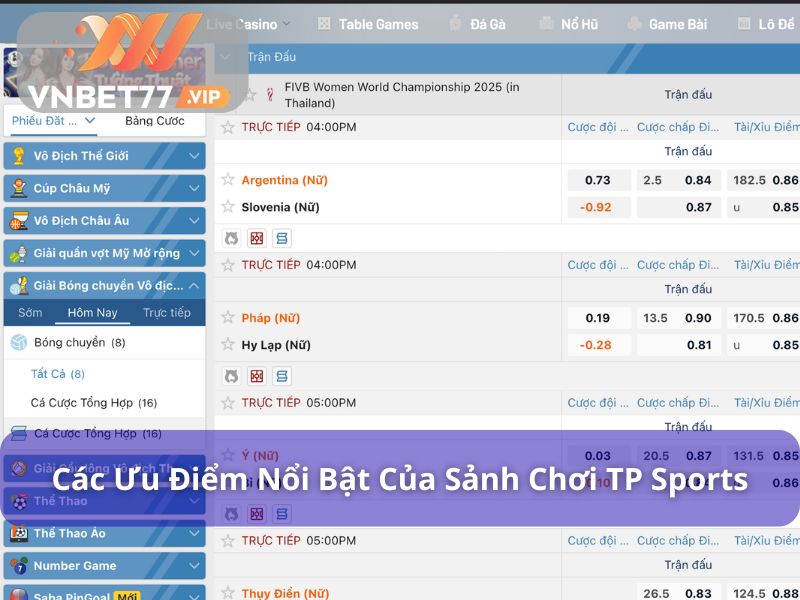Click the numbered ball icon beside Number Game
Image resolution: width=800 pixels, height=600 pixels.
click(x=19, y=566)
